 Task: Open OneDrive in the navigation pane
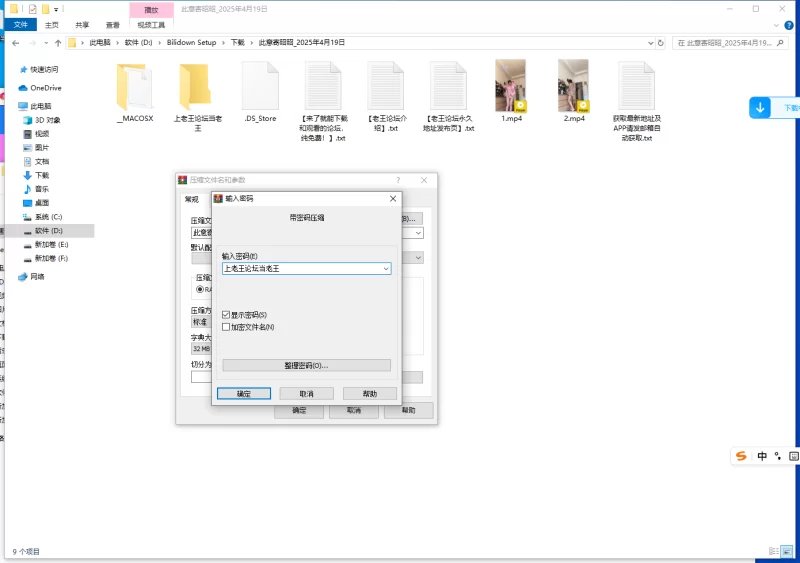click(45, 88)
